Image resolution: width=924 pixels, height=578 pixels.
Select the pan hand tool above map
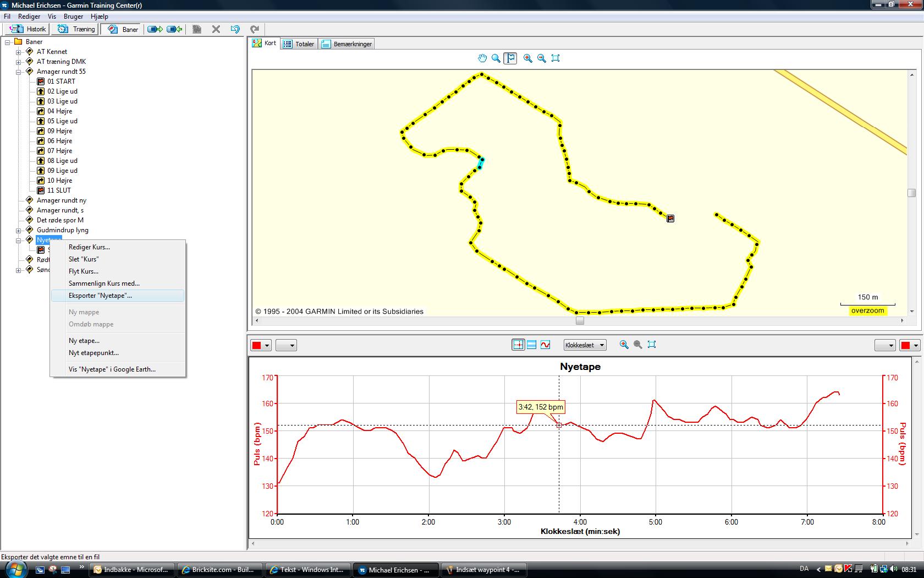482,58
